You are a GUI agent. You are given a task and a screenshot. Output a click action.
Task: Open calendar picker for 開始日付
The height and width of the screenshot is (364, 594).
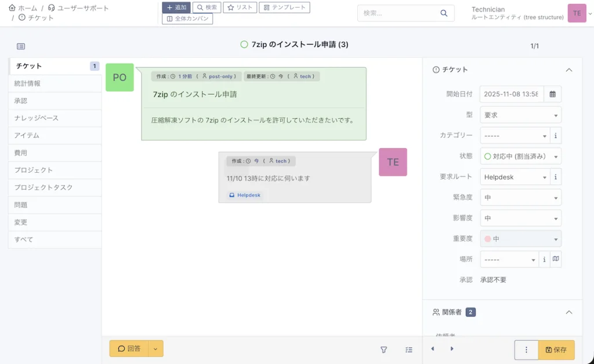point(552,94)
